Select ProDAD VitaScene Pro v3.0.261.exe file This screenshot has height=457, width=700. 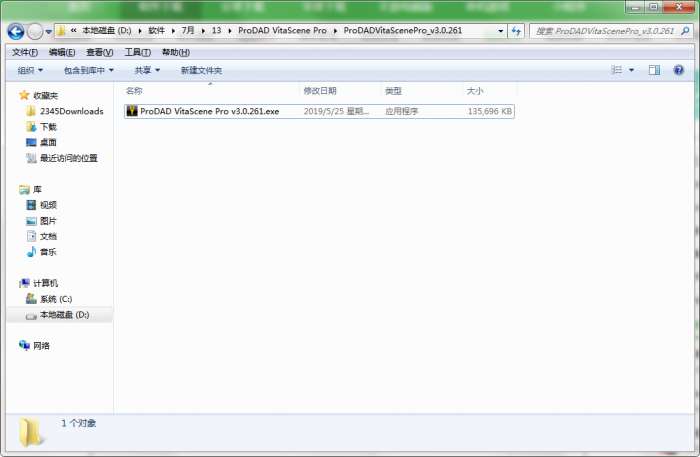click(319, 111)
